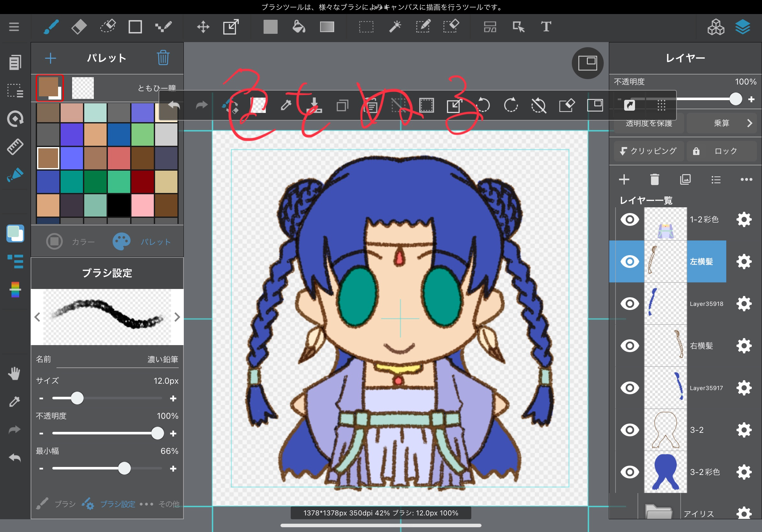The width and height of the screenshot is (762, 532).
Task: Toggle visibility of the 1-2彩色 layer
Action: pos(630,219)
